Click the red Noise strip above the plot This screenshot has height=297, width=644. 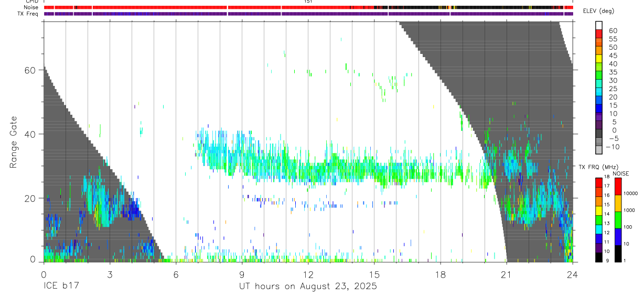(x=308, y=7)
